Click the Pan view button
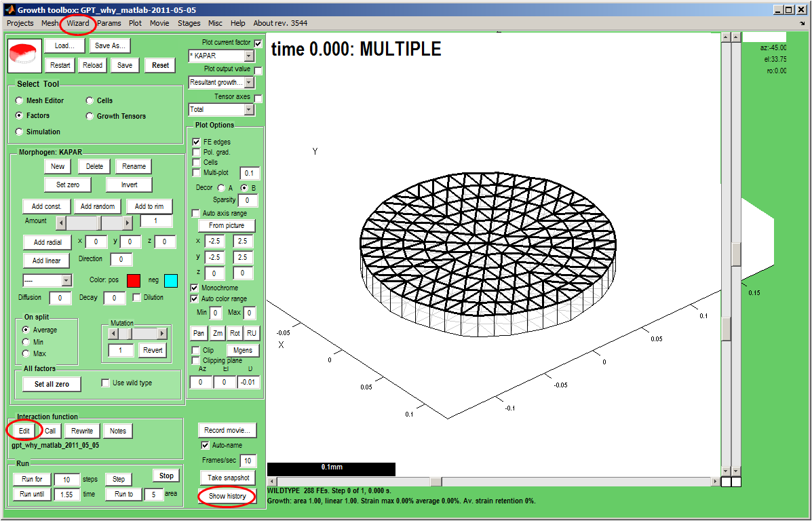Image resolution: width=812 pixels, height=521 pixels. [x=199, y=333]
